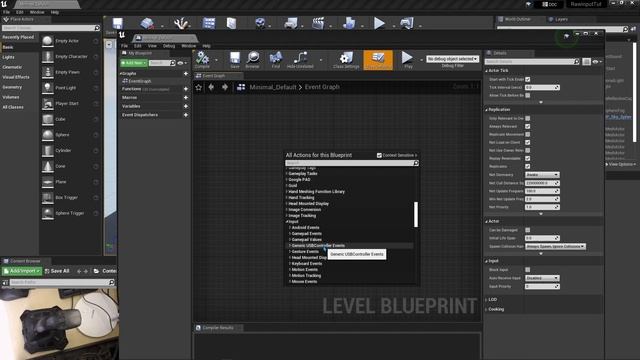Add a new function with plus icon
The width and height of the screenshot is (640, 360).
(186, 89)
